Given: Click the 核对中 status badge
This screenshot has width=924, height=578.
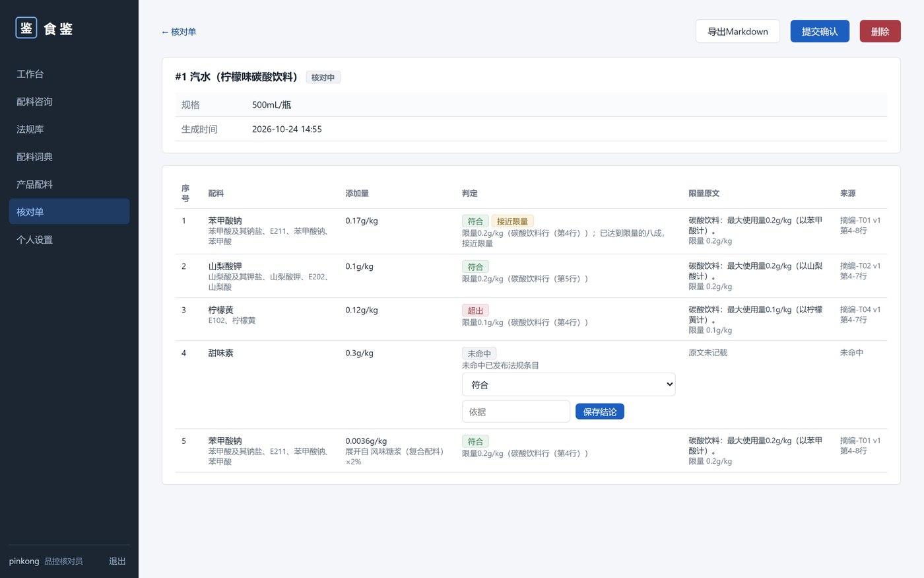Looking at the screenshot, I should coord(323,77).
